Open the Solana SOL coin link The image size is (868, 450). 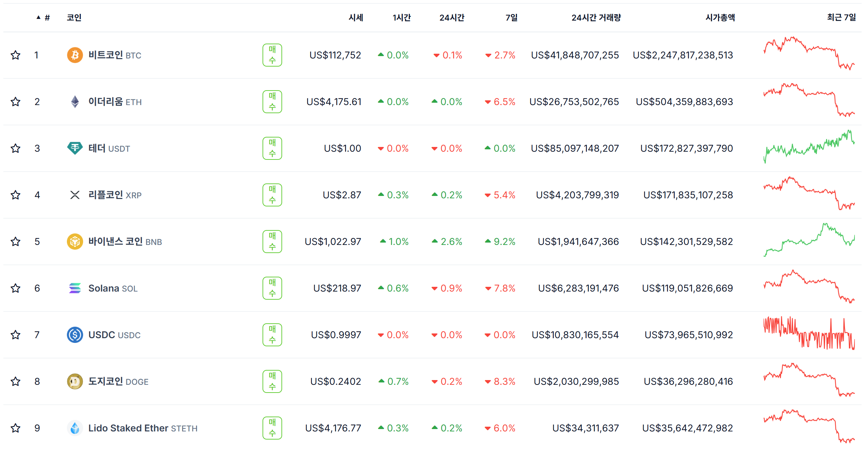[113, 288]
